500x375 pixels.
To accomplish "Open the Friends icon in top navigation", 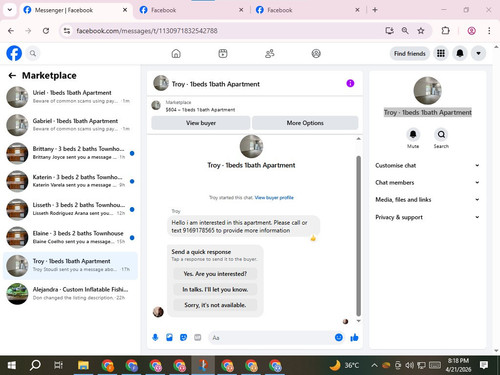I will (269, 53).
